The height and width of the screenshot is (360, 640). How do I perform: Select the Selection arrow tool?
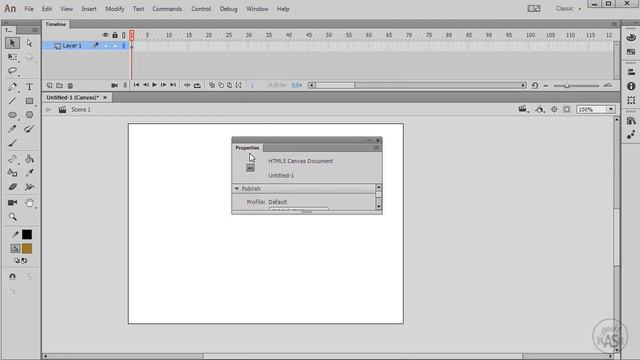coord(12,43)
